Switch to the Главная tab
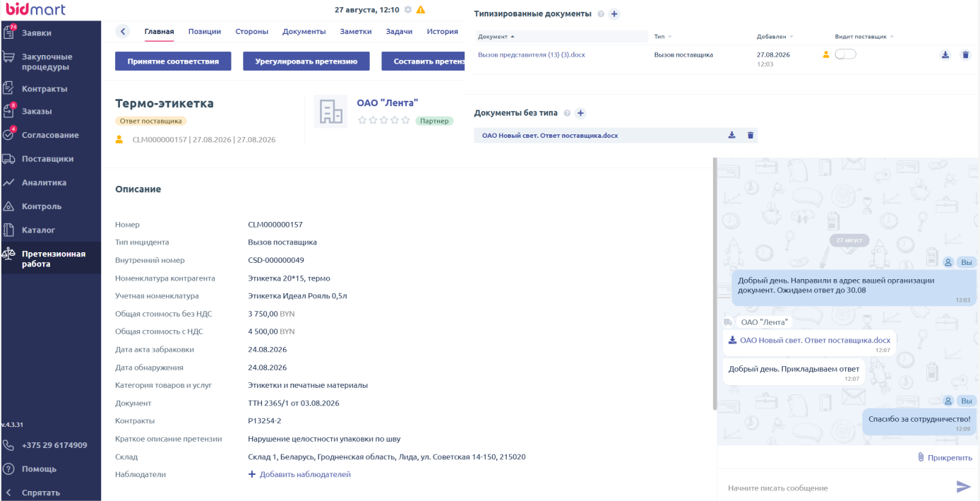This screenshot has width=980, height=501. click(159, 31)
